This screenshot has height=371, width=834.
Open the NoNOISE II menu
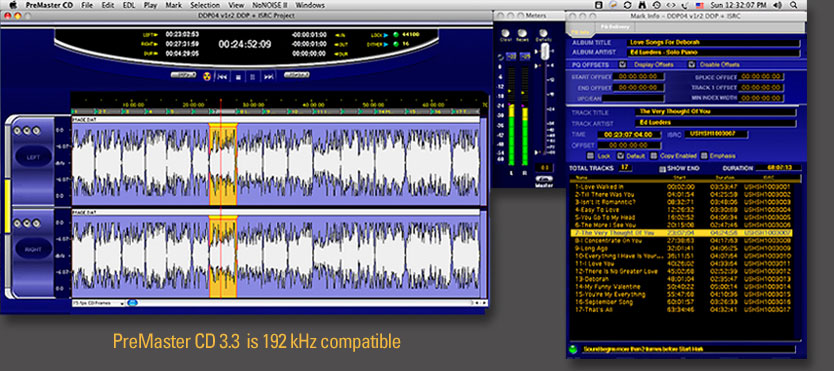point(270,5)
